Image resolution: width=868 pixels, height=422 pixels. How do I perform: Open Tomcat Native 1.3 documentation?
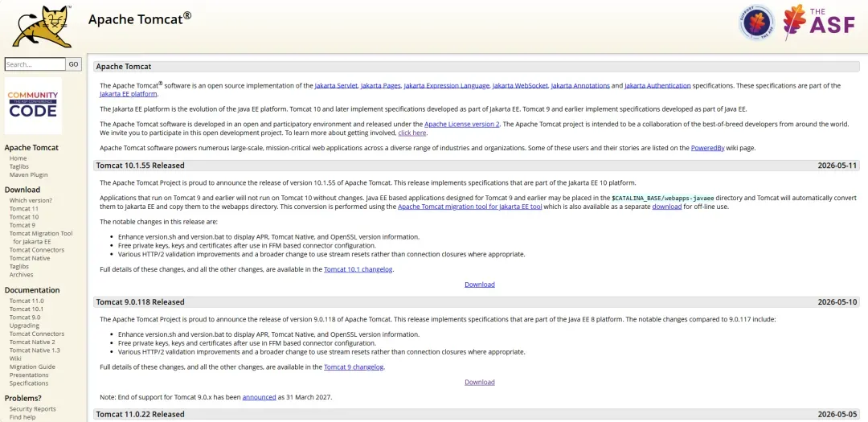(x=35, y=350)
